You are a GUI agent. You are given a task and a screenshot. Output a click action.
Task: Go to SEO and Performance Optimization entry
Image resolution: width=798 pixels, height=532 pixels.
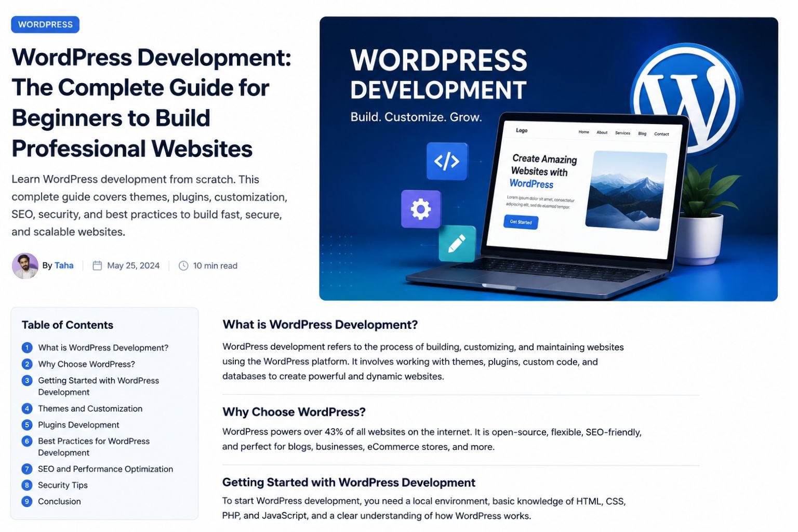[x=105, y=469]
